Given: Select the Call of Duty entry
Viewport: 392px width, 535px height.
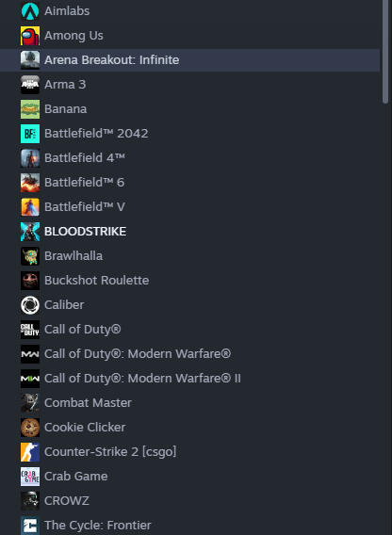Looking at the screenshot, I should (189, 330).
